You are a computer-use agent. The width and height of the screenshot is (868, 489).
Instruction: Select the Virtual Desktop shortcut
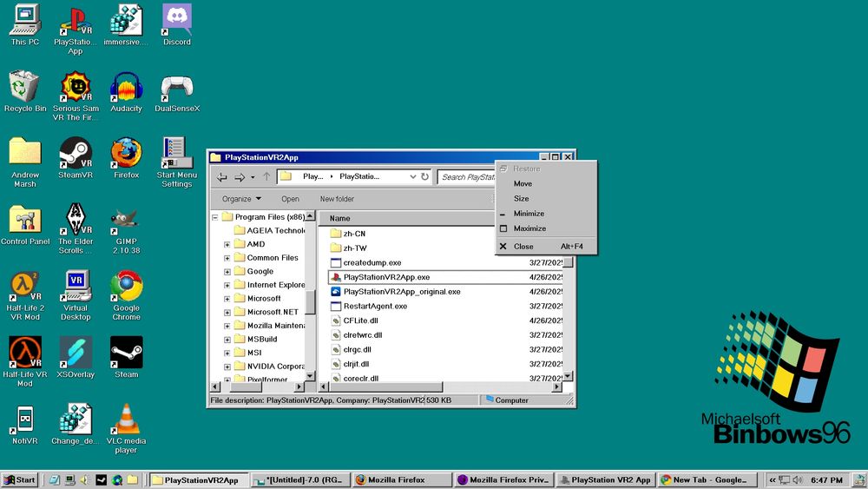76,294
